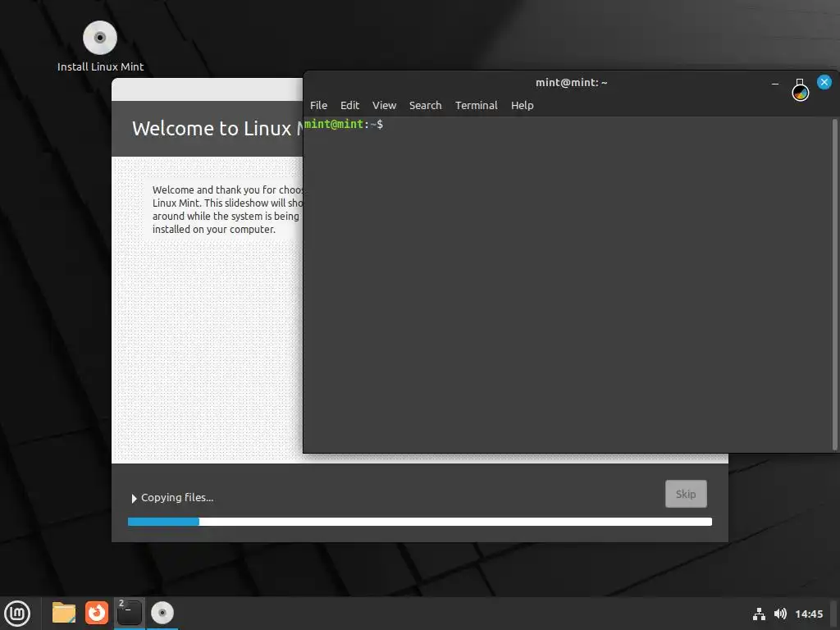Click Skip in the installer

686,494
